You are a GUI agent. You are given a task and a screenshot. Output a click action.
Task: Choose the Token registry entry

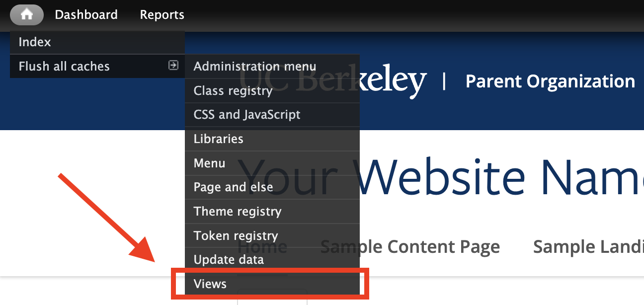272,236
